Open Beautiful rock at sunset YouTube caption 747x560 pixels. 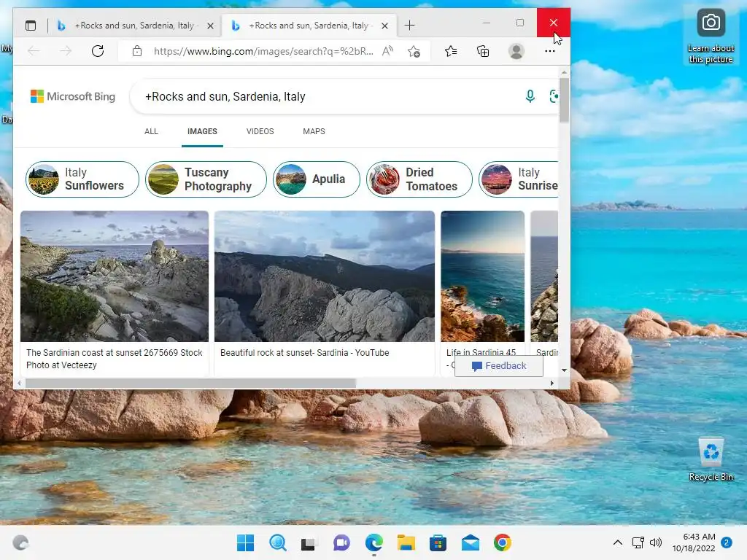[x=304, y=353]
